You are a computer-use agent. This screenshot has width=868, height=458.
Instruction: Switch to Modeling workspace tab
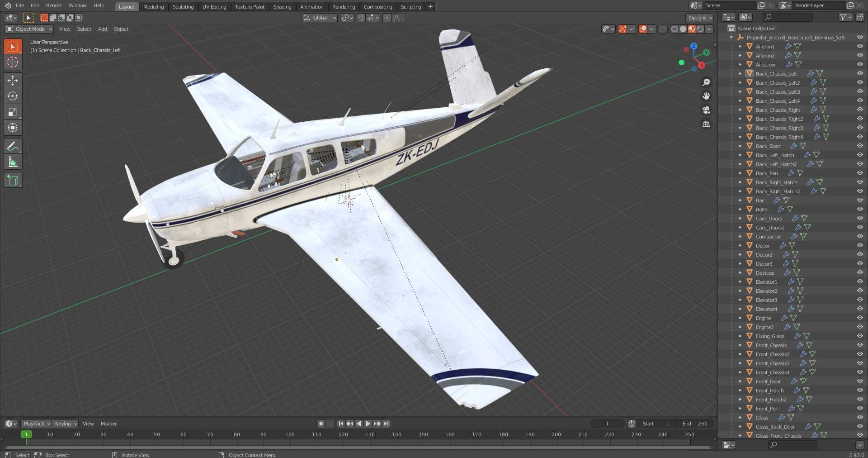(x=154, y=7)
